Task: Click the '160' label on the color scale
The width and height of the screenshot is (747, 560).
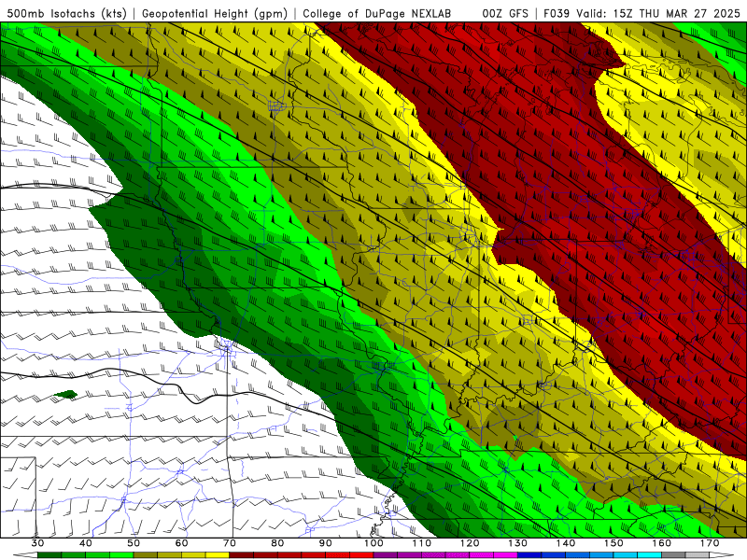Action: pyautogui.click(x=662, y=543)
